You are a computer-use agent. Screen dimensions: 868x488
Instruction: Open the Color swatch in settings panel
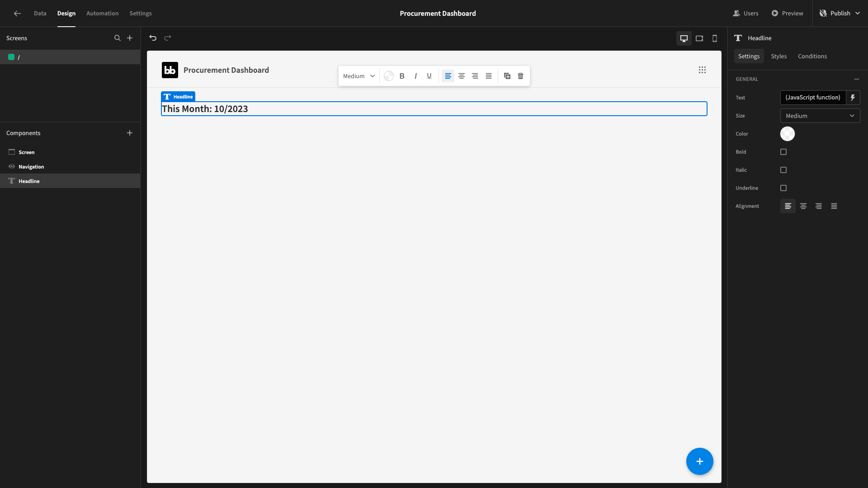(788, 134)
